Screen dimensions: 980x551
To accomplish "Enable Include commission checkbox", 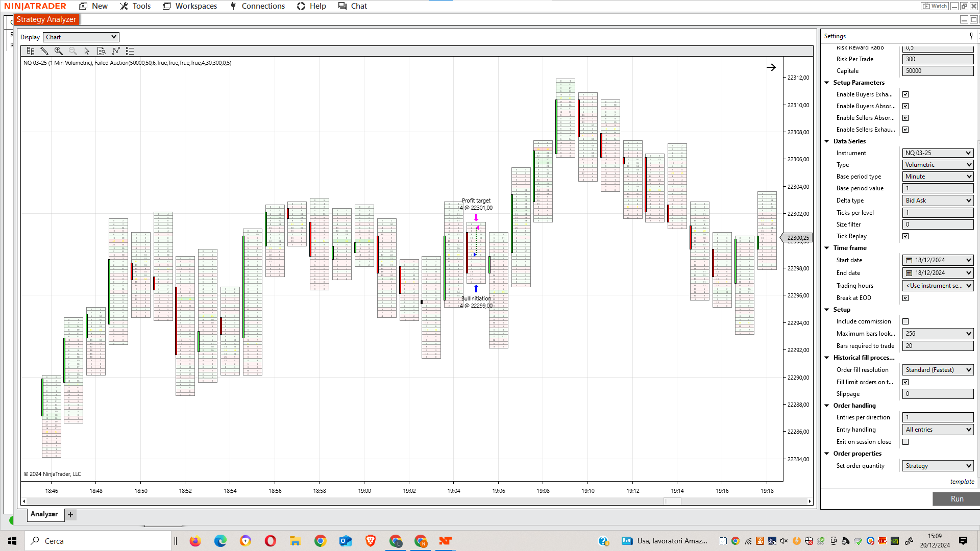I will tap(905, 321).
